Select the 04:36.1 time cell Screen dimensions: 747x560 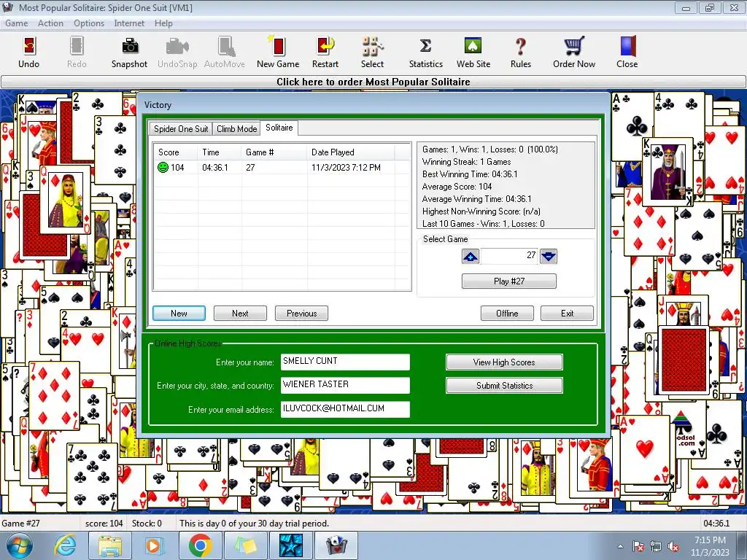[215, 168]
